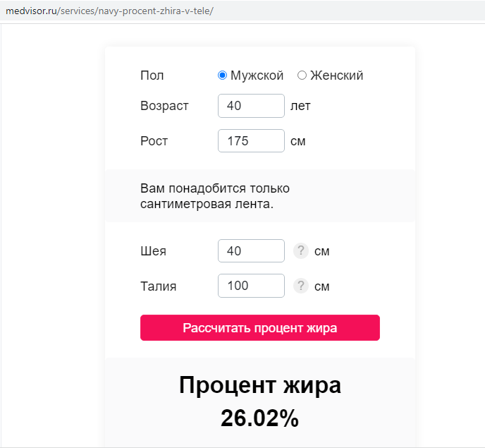Click the help icon next to Шея
The height and width of the screenshot is (448, 485).
(x=301, y=250)
